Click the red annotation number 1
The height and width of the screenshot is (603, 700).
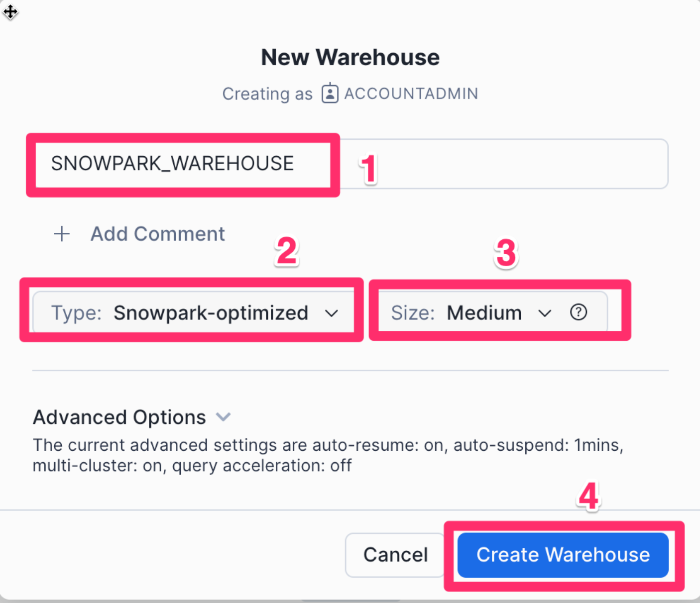pos(368,169)
